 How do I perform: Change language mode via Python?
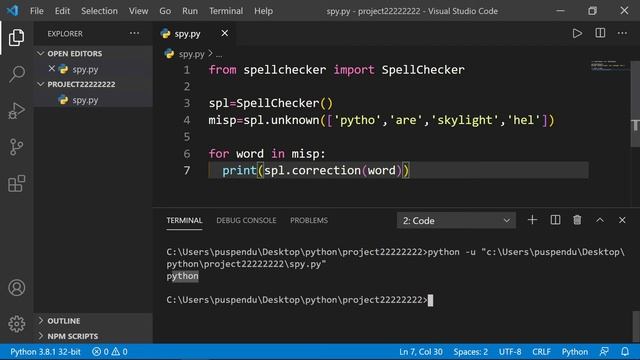point(575,351)
